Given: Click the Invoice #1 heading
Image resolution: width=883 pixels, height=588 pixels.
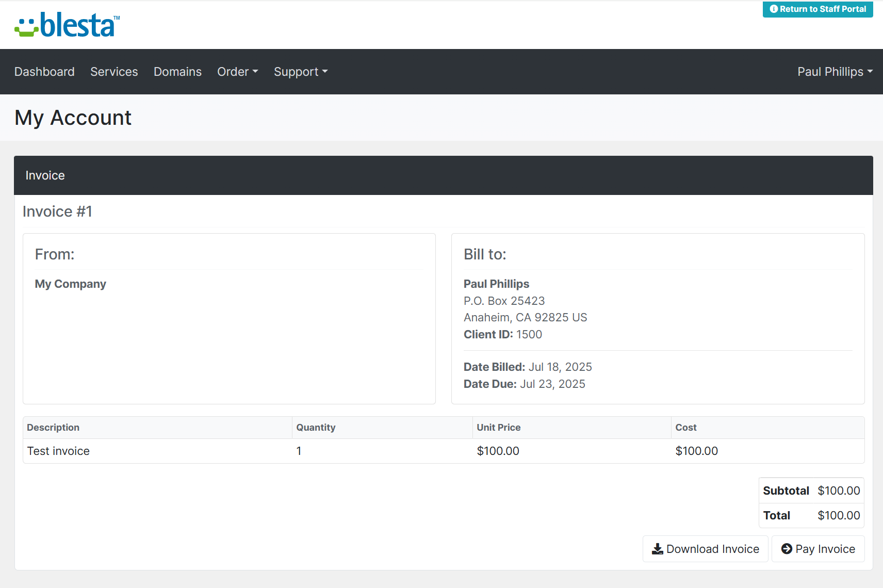Looking at the screenshot, I should coord(57,211).
